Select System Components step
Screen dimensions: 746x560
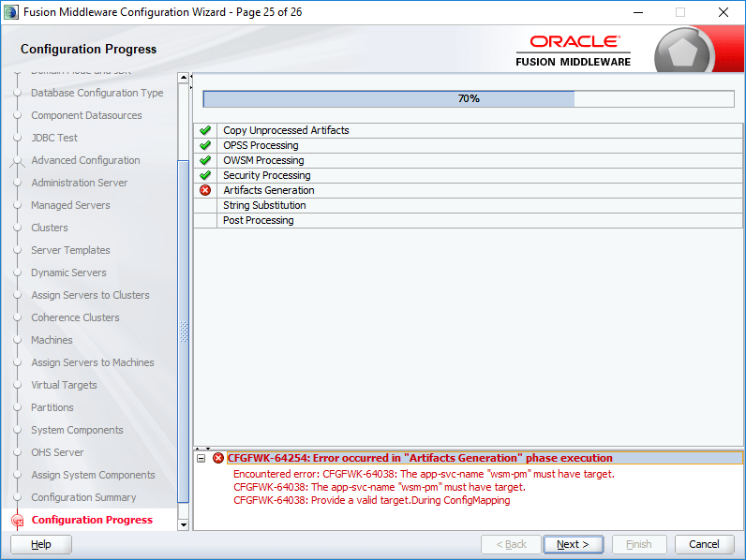(77, 430)
